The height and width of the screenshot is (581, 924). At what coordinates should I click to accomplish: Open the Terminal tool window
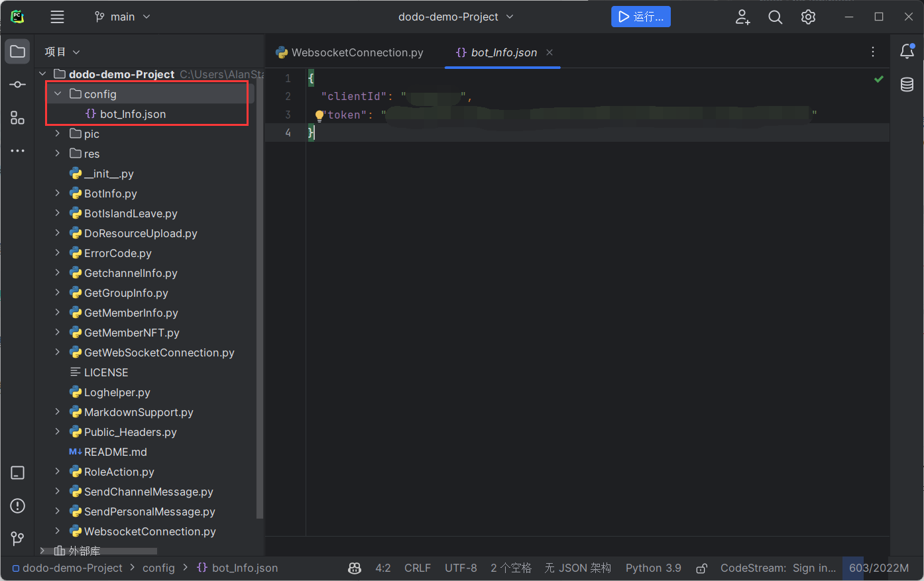click(18, 473)
